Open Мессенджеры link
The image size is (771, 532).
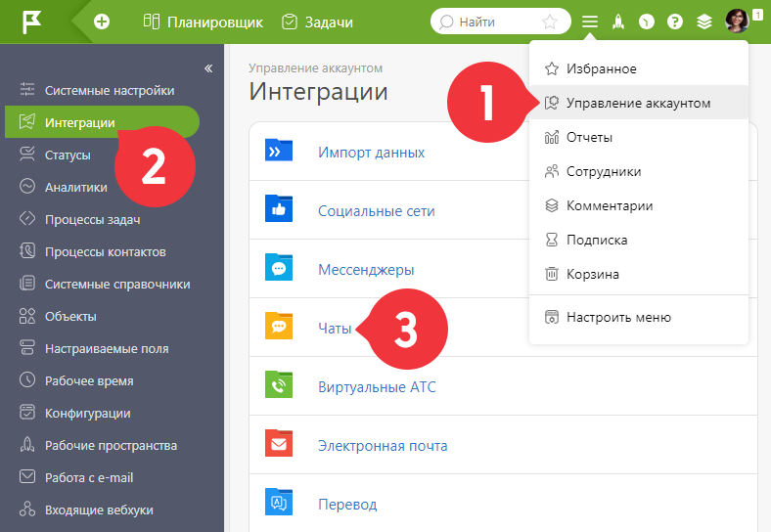click(366, 270)
